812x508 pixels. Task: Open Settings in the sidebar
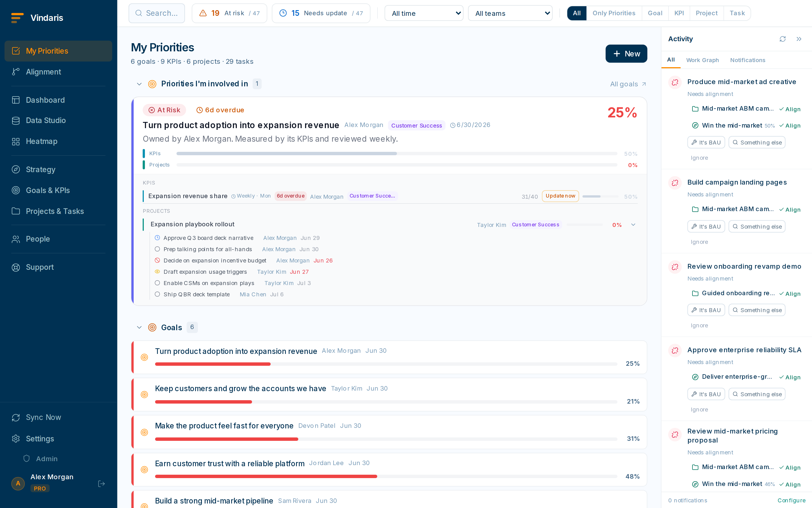pyautogui.click(x=58, y=439)
